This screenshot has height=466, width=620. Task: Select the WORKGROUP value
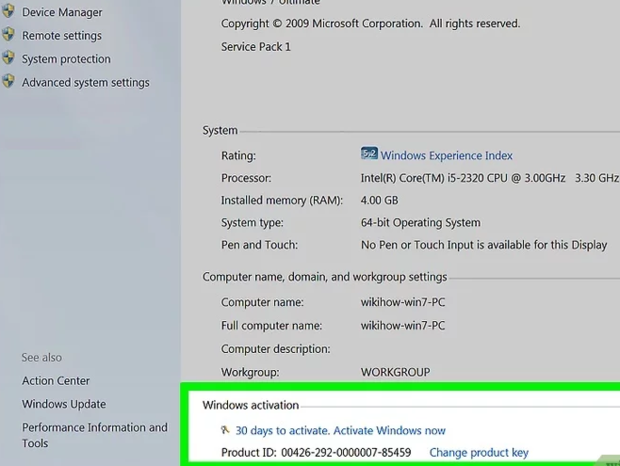[x=395, y=372]
